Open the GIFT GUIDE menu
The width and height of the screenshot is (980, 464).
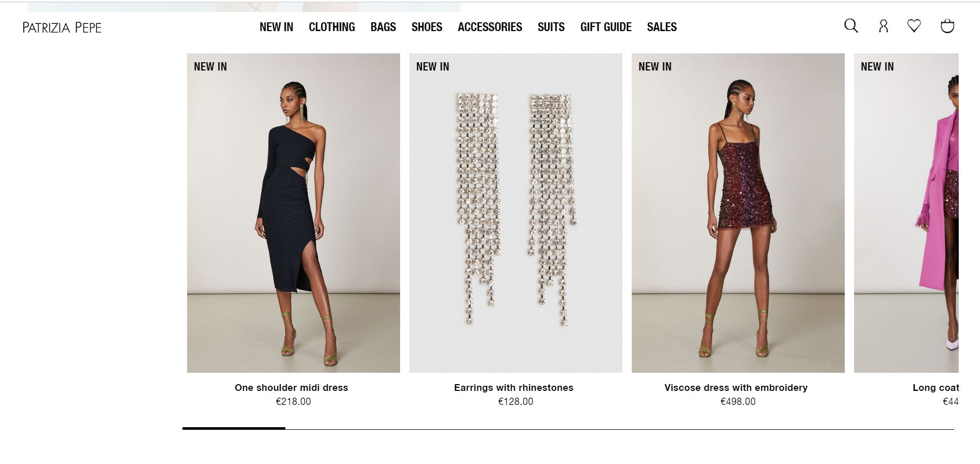606,27
